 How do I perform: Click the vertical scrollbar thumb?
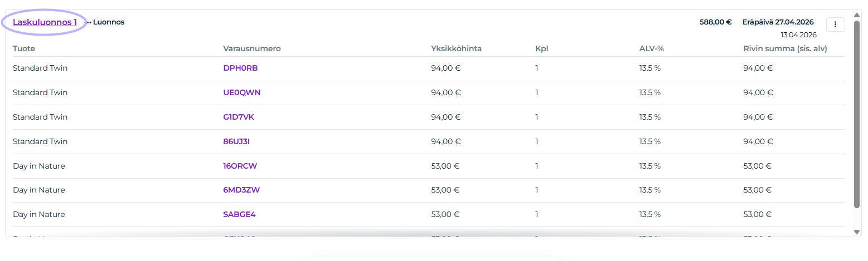857,111
